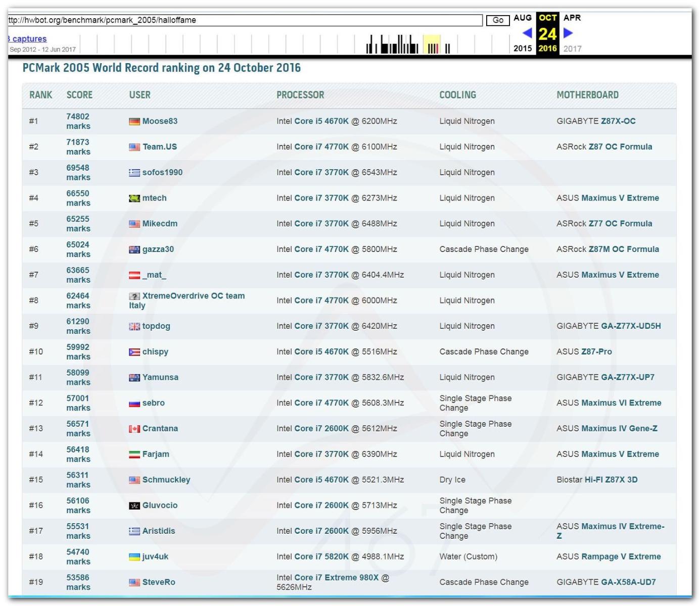Select year 2017 in capture navigation

point(572,48)
